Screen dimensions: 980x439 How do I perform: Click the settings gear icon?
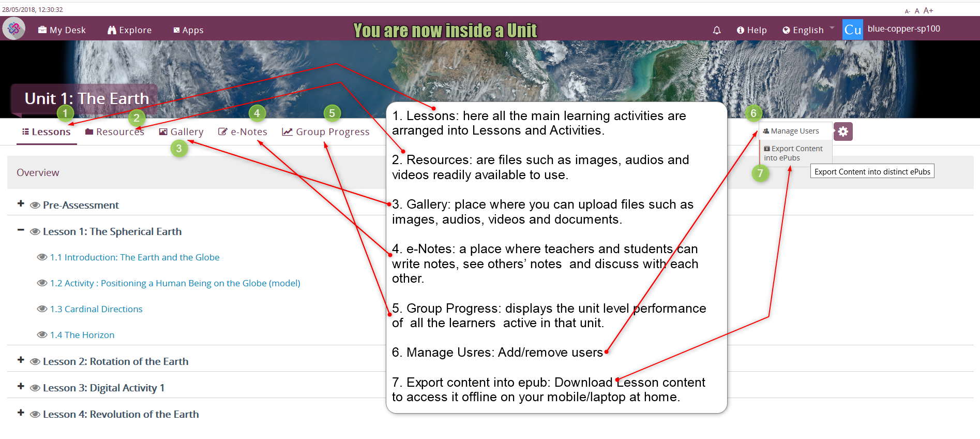[x=843, y=131]
